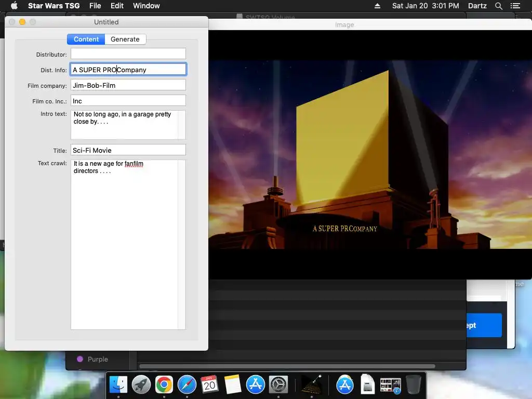The width and height of the screenshot is (532, 399).
Task: Click the Distributor input field
Action: 128,54
